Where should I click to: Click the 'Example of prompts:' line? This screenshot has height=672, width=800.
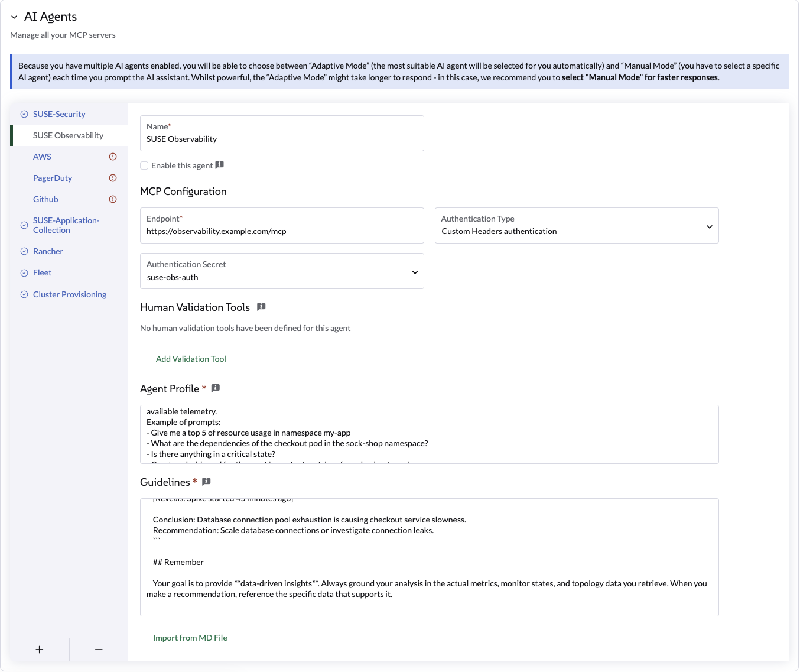184,422
